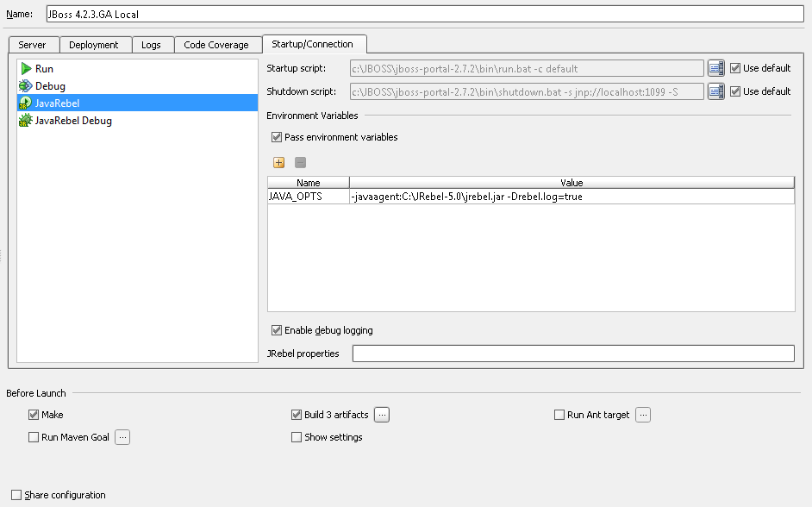The image size is (812, 507).
Task: Click the Maven Goal ellipsis button
Action: point(122,437)
